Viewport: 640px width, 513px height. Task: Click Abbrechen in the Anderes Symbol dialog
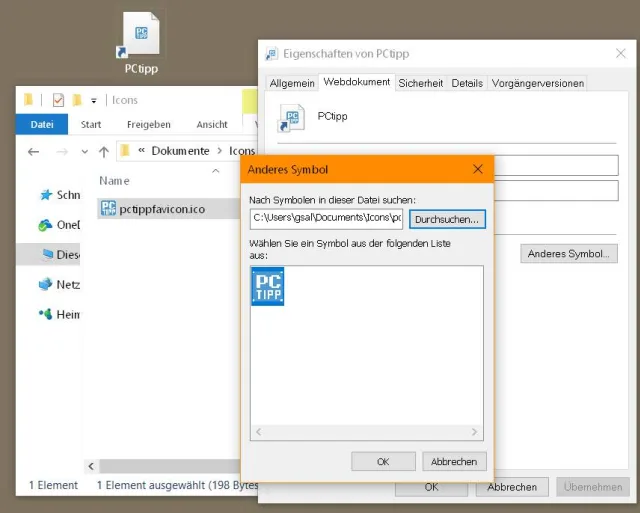[454, 461]
